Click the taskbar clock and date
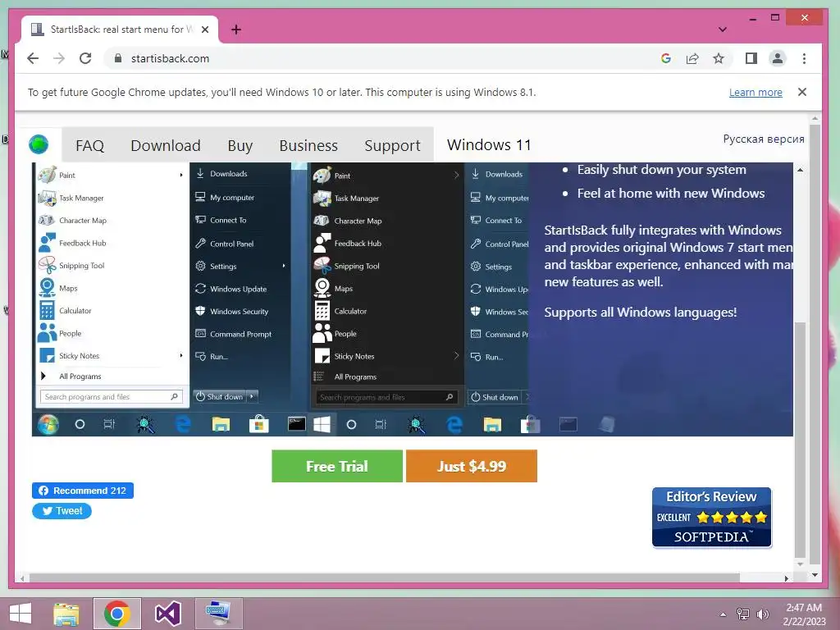The image size is (840, 630). 804,614
